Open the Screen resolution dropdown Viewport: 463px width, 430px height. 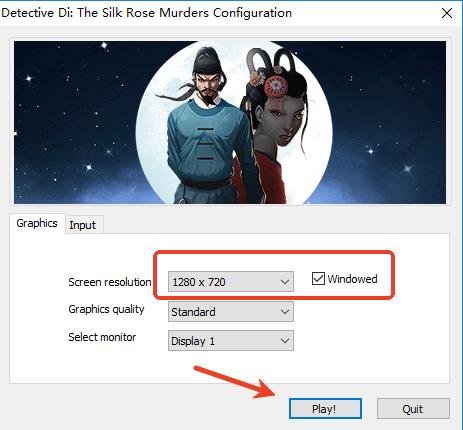click(231, 282)
